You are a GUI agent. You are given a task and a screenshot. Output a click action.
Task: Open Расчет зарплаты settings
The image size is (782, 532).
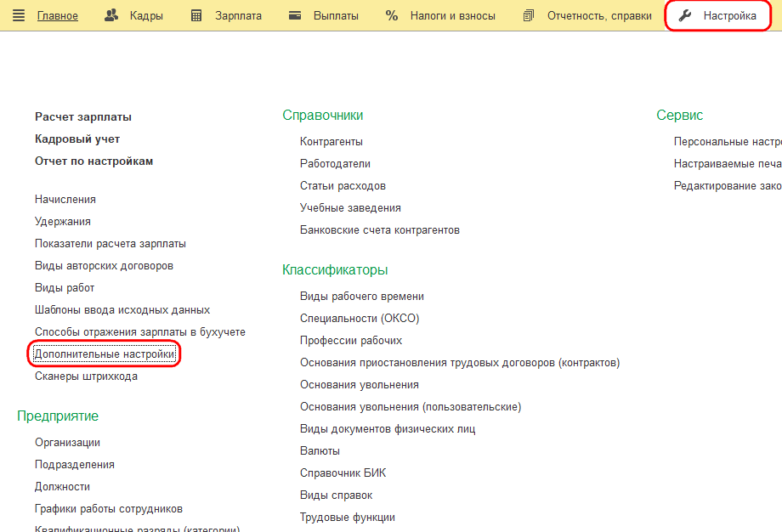point(83,116)
